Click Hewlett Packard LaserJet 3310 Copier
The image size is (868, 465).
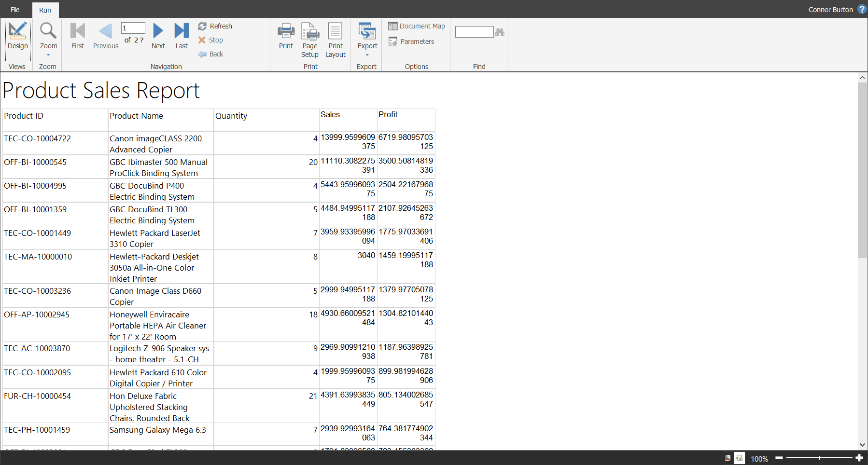[161, 238]
